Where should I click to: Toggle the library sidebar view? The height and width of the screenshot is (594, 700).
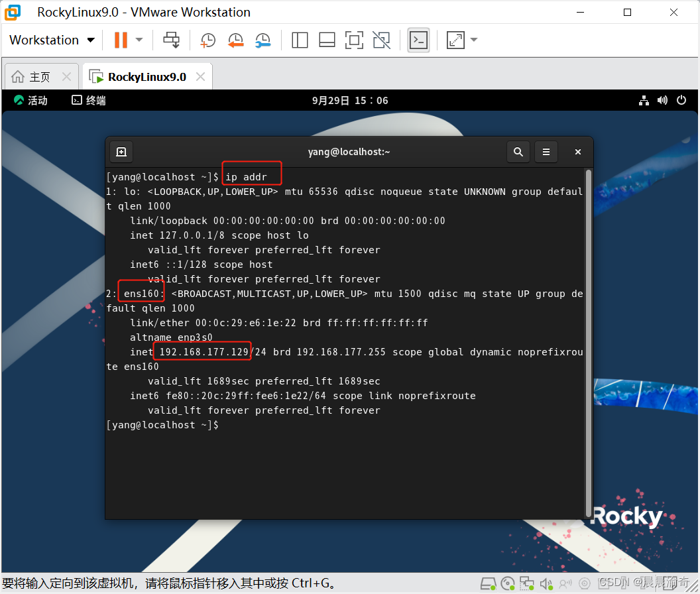[x=300, y=40]
